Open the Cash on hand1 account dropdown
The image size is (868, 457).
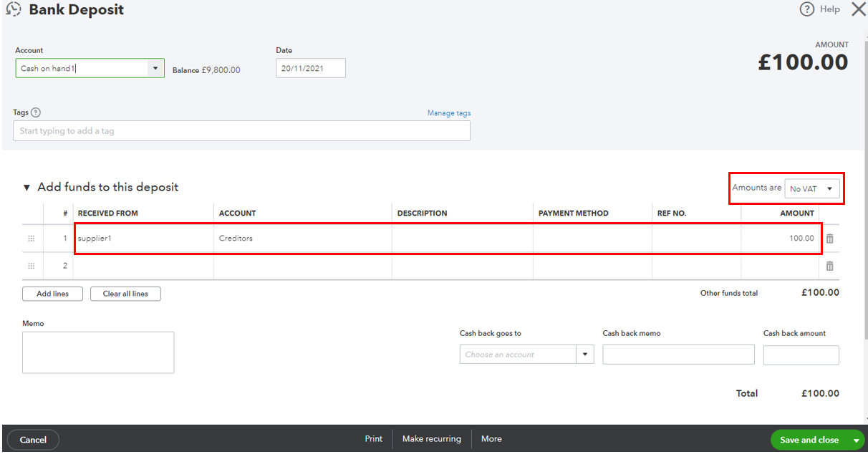tap(155, 68)
